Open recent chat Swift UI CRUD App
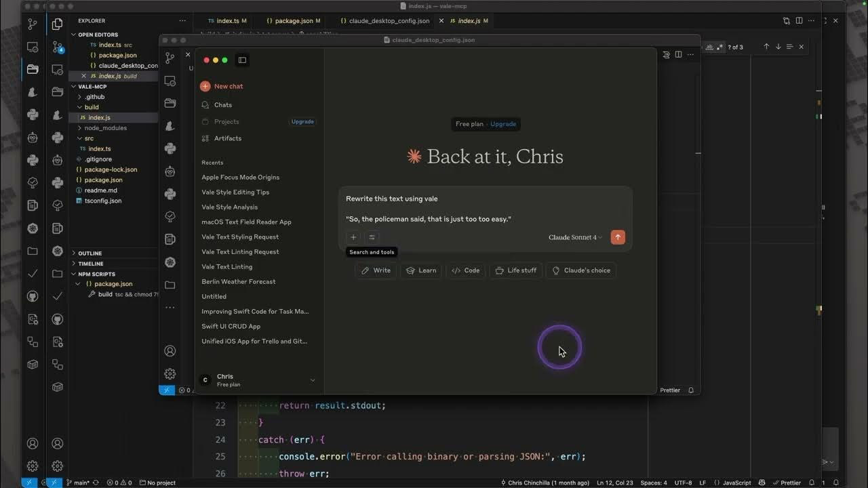 pyautogui.click(x=231, y=326)
